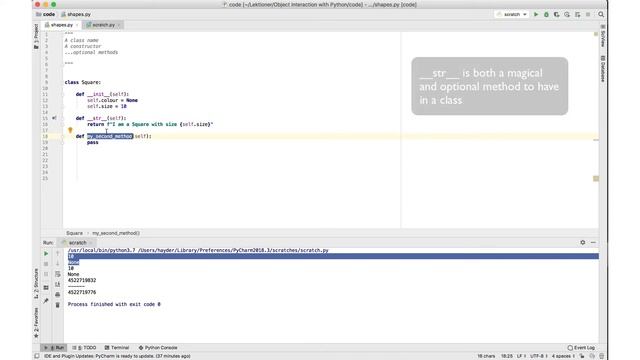Click the Stop icon in the top toolbar
640x360 pixels.
[x=588, y=14]
